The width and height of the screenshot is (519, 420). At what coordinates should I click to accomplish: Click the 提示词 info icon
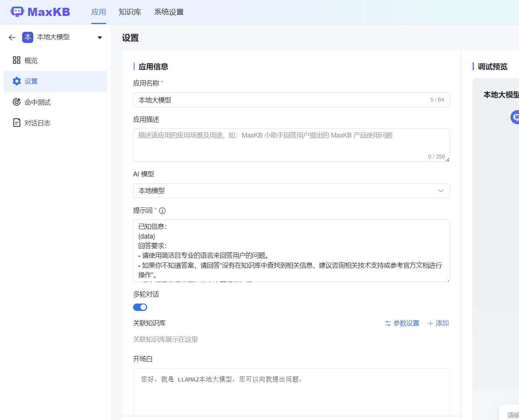pyautogui.click(x=162, y=211)
